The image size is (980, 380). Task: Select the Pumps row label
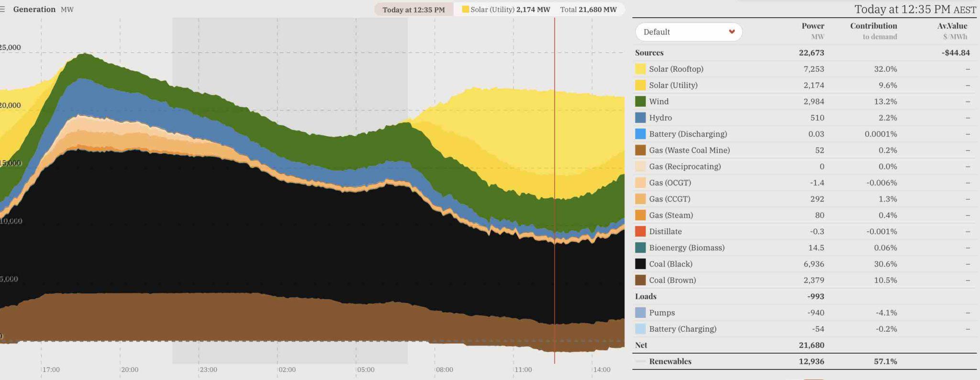[662, 313]
